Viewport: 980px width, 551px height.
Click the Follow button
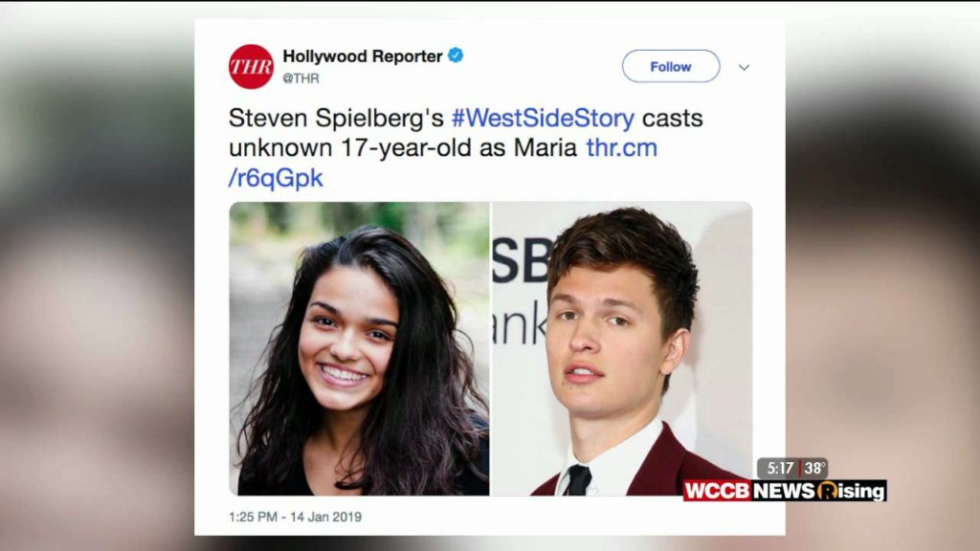(671, 66)
